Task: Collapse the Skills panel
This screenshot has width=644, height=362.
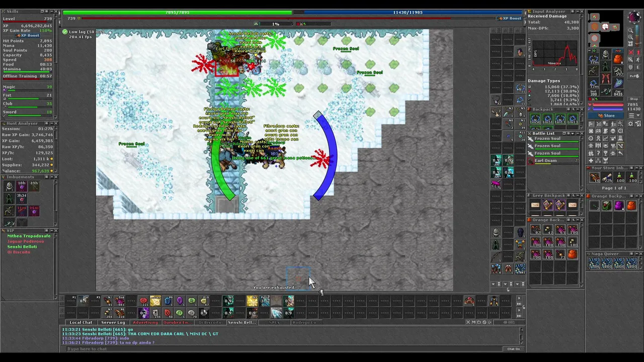Action: (x=51, y=12)
